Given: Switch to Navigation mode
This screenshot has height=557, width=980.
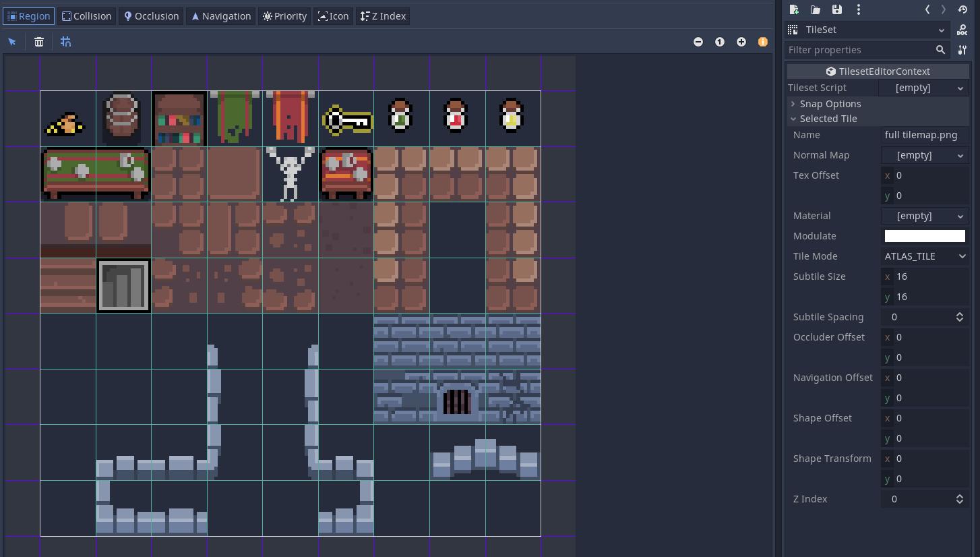Looking at the screenshot, I should [221, 16].
